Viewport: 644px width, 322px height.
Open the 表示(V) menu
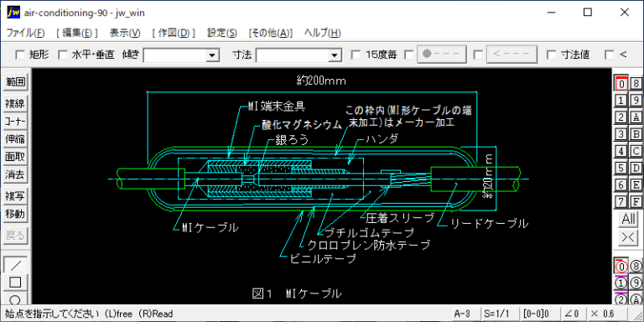(125, 34)
